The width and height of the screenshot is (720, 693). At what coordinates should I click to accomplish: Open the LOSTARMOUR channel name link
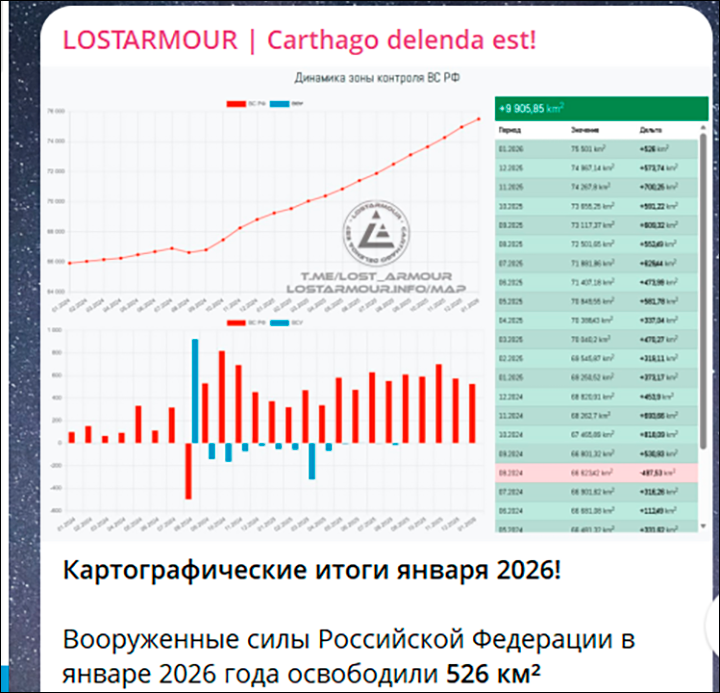coord(150,40)
